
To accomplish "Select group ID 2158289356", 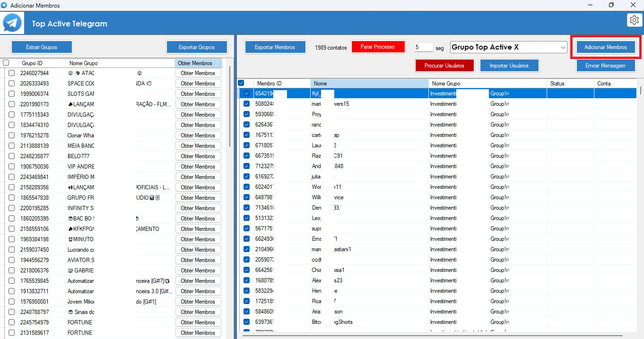I will click(34, 187).
